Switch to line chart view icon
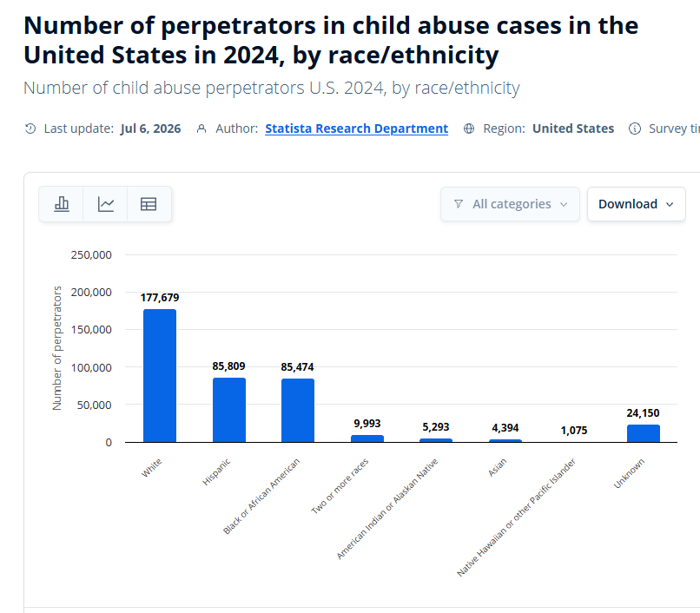 pos(106,204)
